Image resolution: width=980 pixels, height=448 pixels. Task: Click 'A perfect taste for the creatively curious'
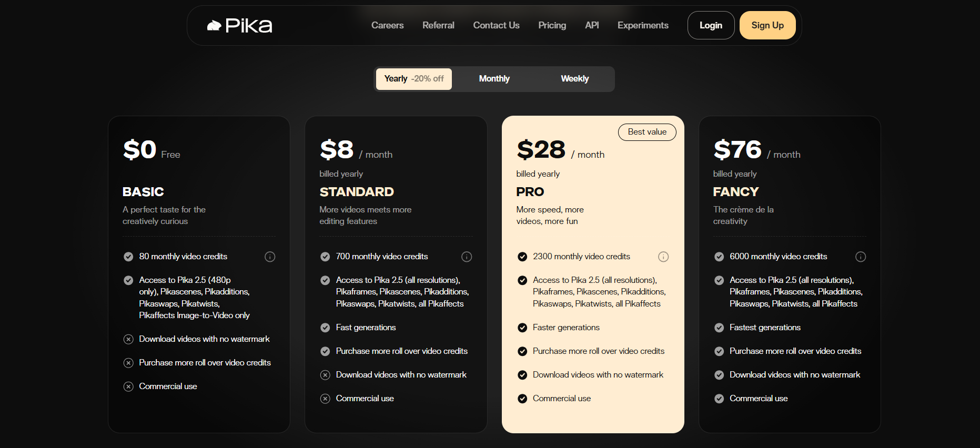coord(164,216)
